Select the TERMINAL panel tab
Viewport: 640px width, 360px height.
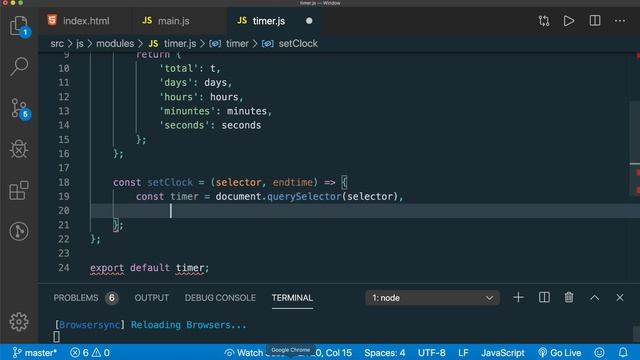click(x=292, y=298)
